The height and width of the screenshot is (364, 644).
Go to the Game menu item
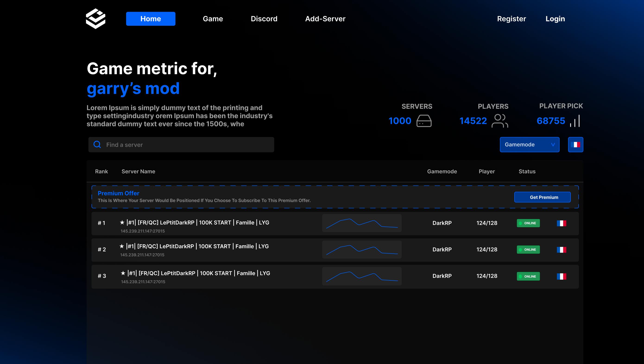coord(213,19)
